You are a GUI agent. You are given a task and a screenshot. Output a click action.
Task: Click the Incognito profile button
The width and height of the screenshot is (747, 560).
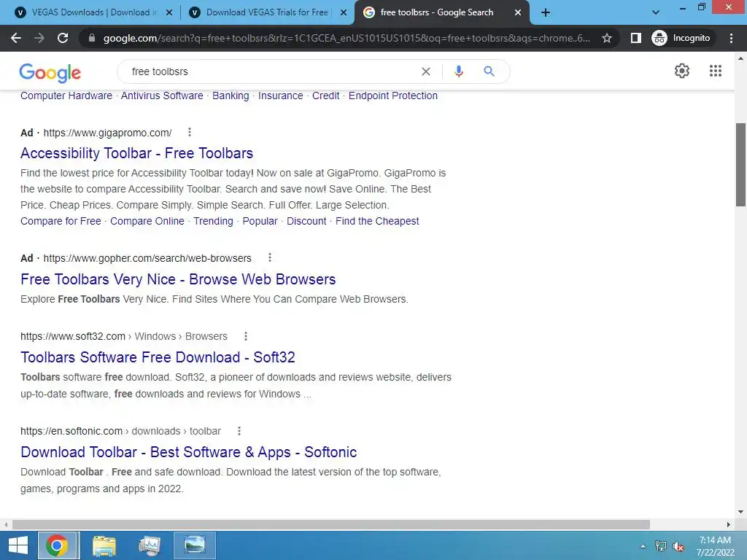pyautogui.click(x=681, y=38)
